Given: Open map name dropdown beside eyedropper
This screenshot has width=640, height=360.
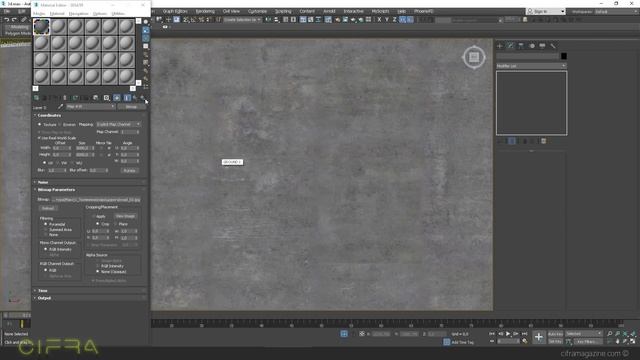Looking at the screenshot, I should pos(90,107).
